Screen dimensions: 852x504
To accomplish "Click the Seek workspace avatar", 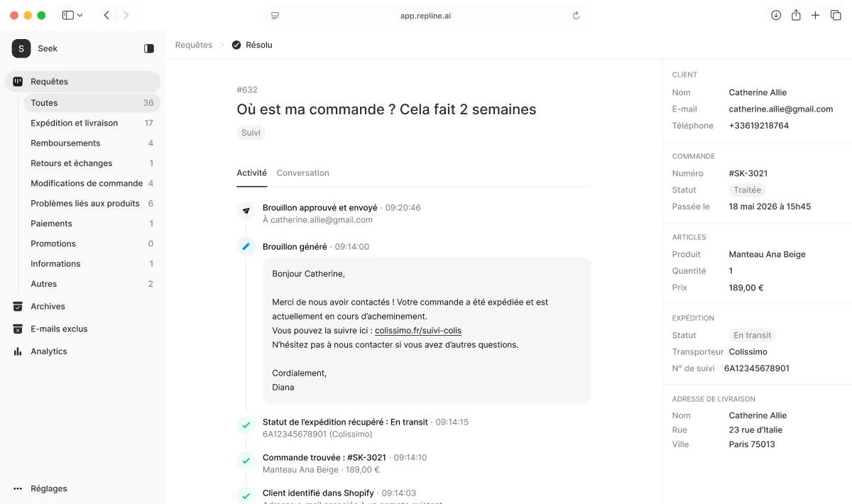I will pyautogui.click(x=21, y=48).
